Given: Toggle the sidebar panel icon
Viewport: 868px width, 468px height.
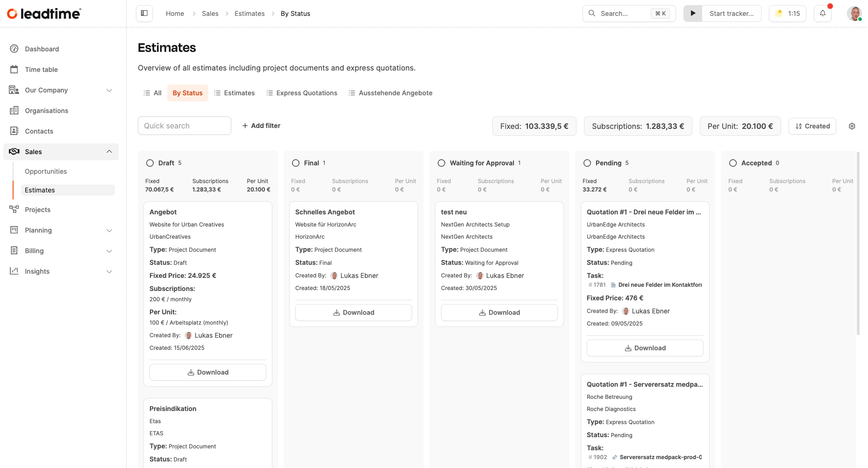Looking at the screenshot, I should click(x=144, y=13).
